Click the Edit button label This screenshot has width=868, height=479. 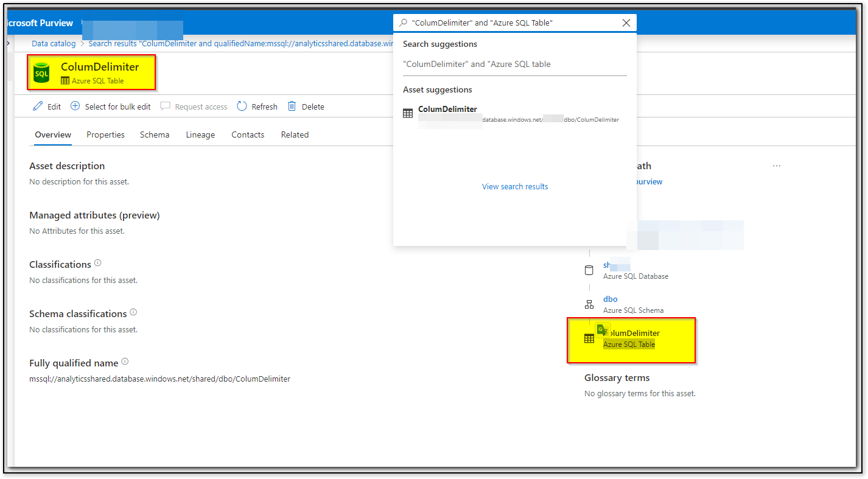tap(54, 107)
